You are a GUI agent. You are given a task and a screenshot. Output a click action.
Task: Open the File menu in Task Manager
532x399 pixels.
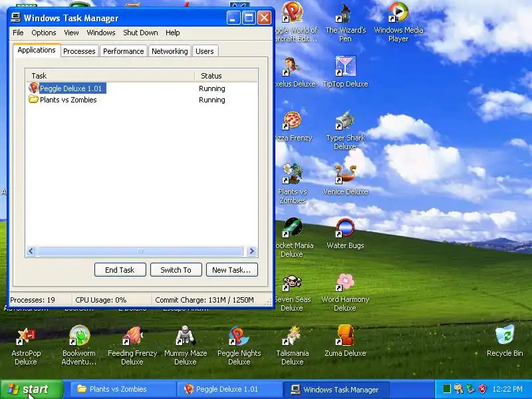coord(18,33)
